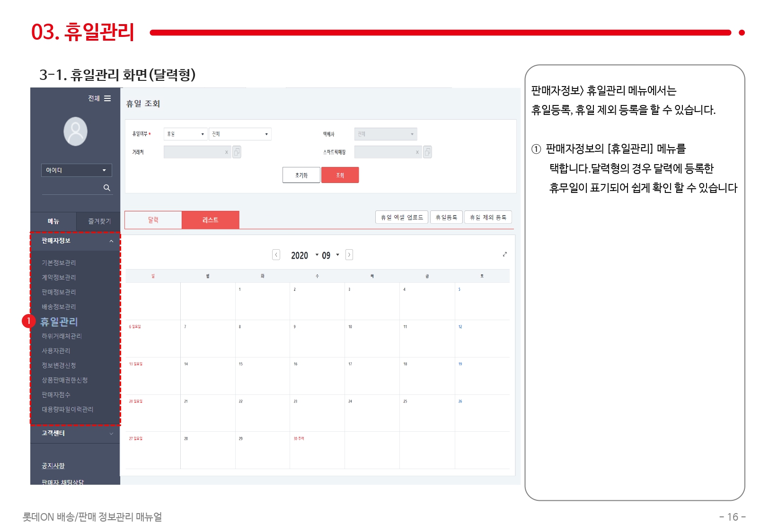Switch to the 달력 tab
The width and height of the screenshot is (769, 532).
153,220
